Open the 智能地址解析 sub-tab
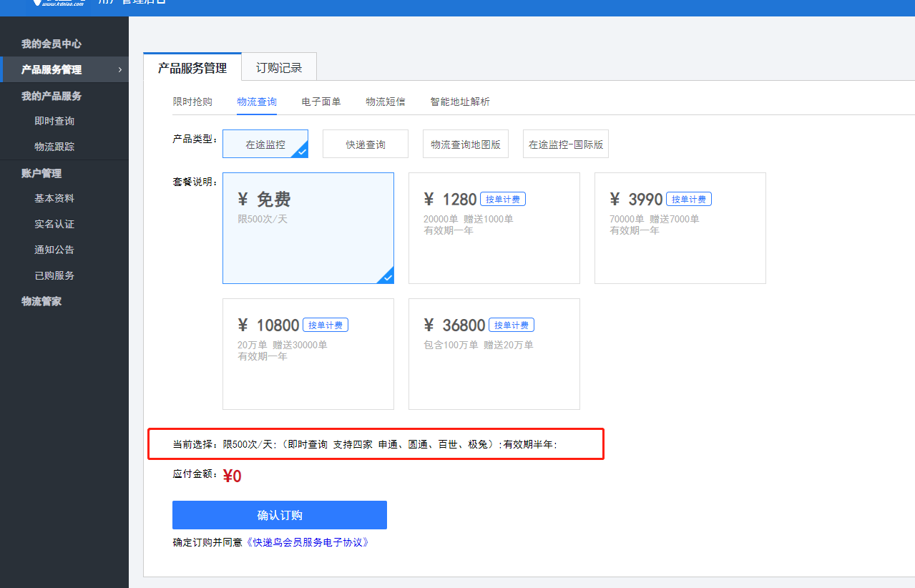Viewport: 915px width, 588px height. pyautogui.click(x=460, y=102)
